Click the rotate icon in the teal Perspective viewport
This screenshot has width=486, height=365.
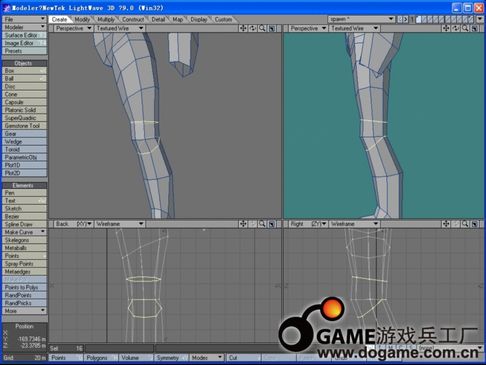[456, 28]
